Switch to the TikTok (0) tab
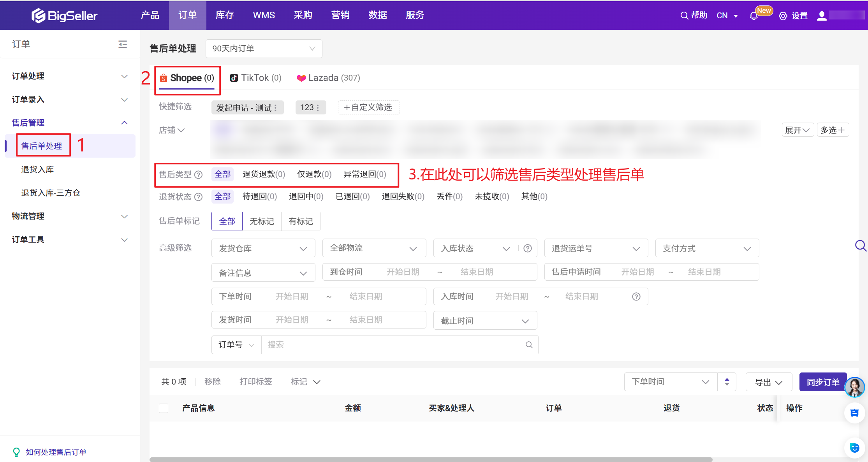868x462 pixels. [256, 78]
